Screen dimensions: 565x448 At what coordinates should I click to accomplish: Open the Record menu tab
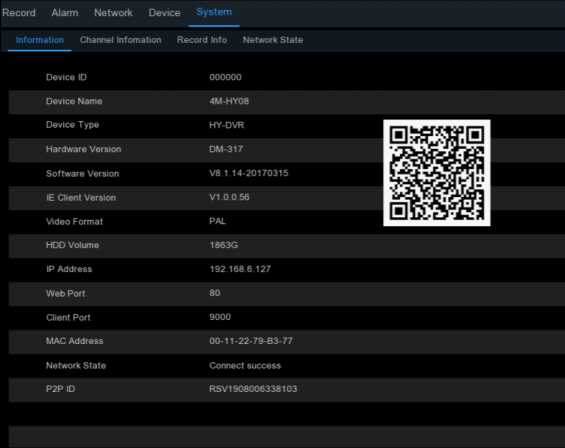point(19,13)
